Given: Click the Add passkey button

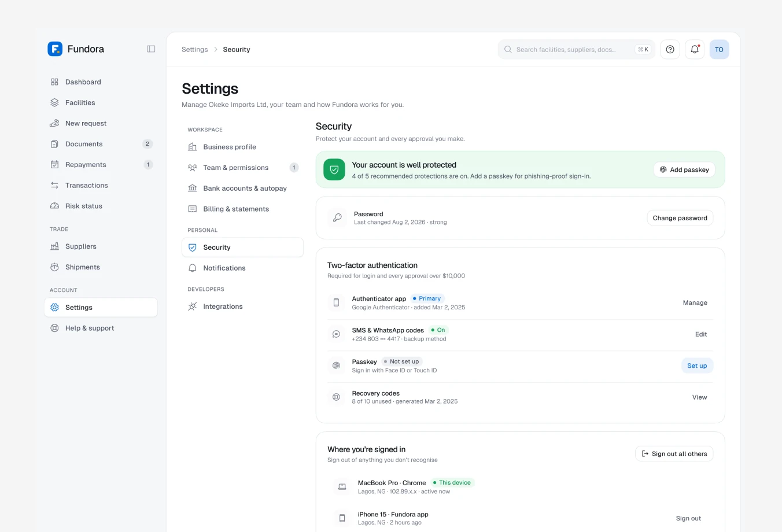Looking at the screenshot, I should click(684, 169).
